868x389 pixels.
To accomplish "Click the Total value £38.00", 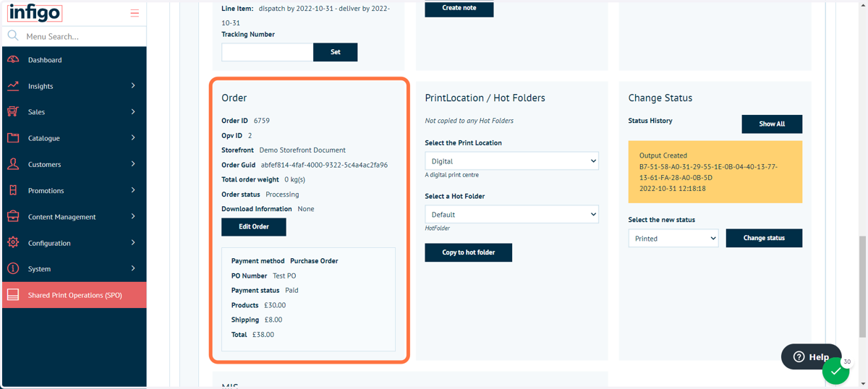I will tap(263, 335).
